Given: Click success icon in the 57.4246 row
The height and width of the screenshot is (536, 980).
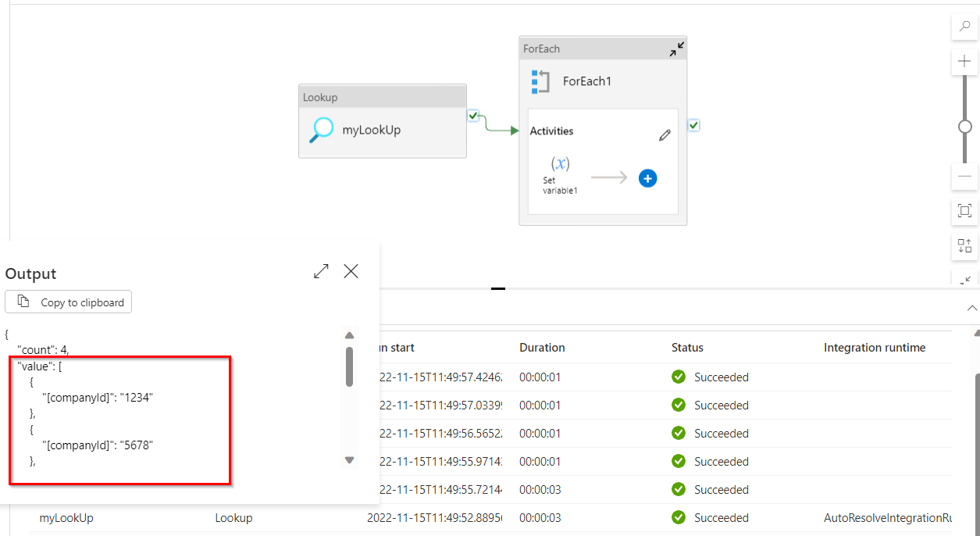Looking at the screenshot, I should coord(679,377).
